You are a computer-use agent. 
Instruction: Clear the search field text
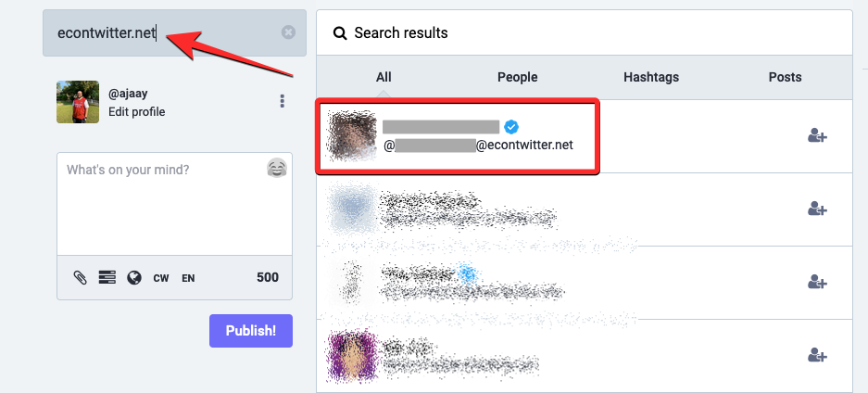pos(288,32)
